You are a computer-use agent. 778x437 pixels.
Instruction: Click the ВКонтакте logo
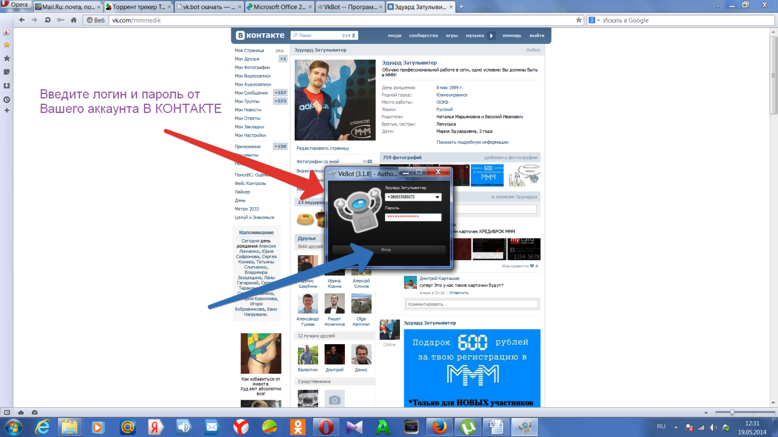pyautogui.click(x=260, y=35)
